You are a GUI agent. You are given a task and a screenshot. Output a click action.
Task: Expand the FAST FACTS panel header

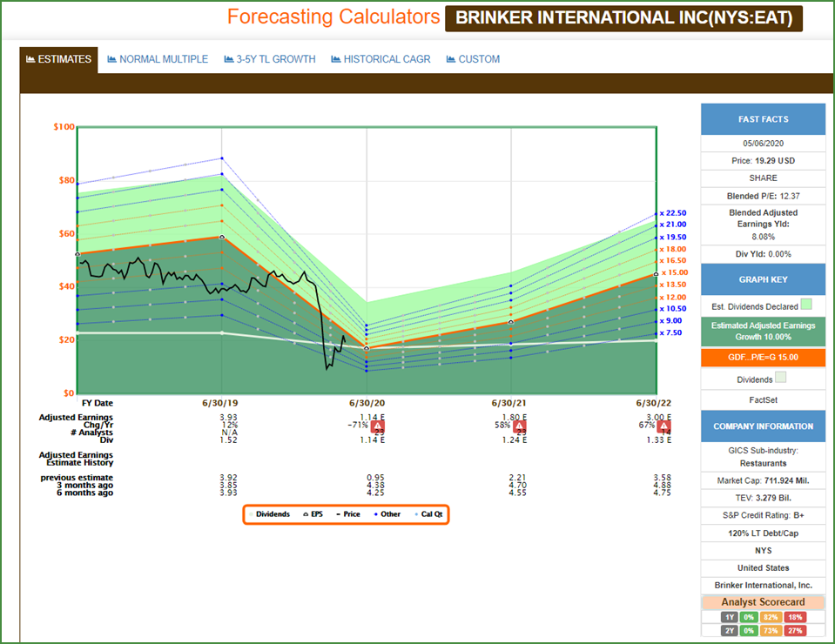pyautogui.click(x=763, y=119)
